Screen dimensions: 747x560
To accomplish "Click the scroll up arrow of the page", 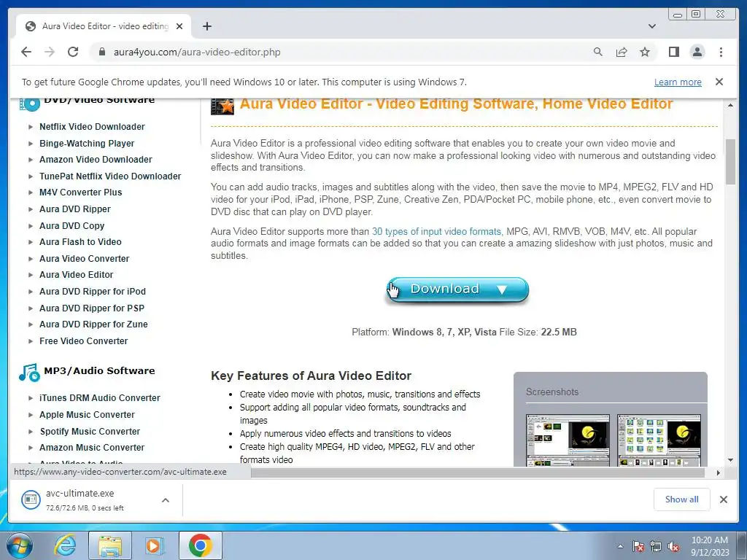I will click(x=730, y=105).
